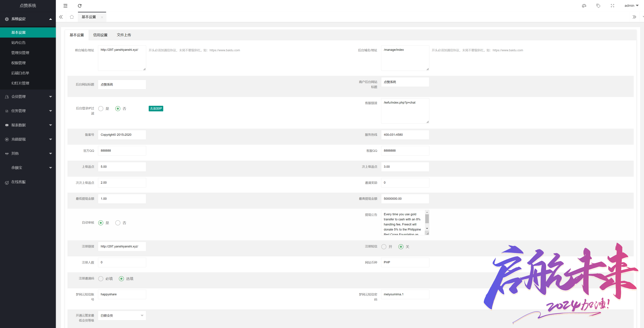Go to home tab via house icon
This screenshot has height=328, width=644.
pos(72,17)
